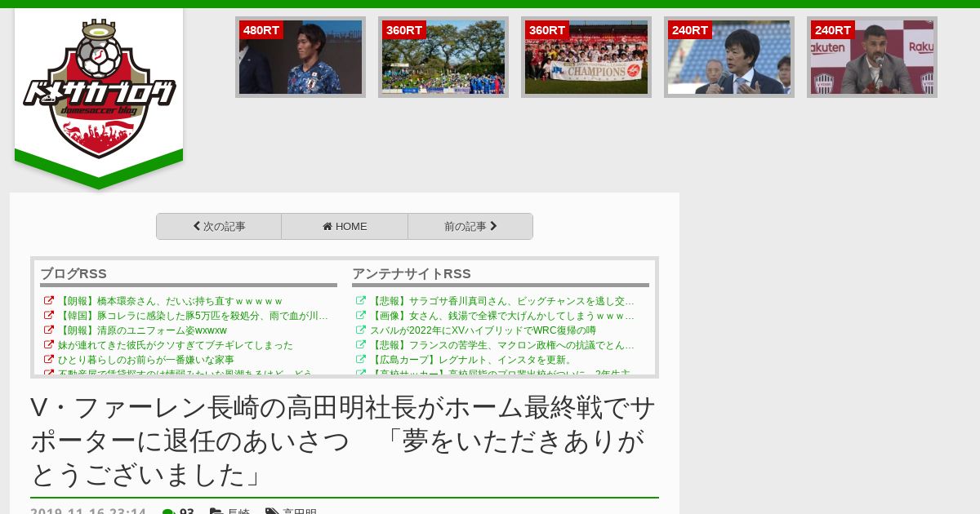Screen dimensions: 980x514
Task: Open 360RT Champions banner thumbnail
Action: click(x=586, y=57)
